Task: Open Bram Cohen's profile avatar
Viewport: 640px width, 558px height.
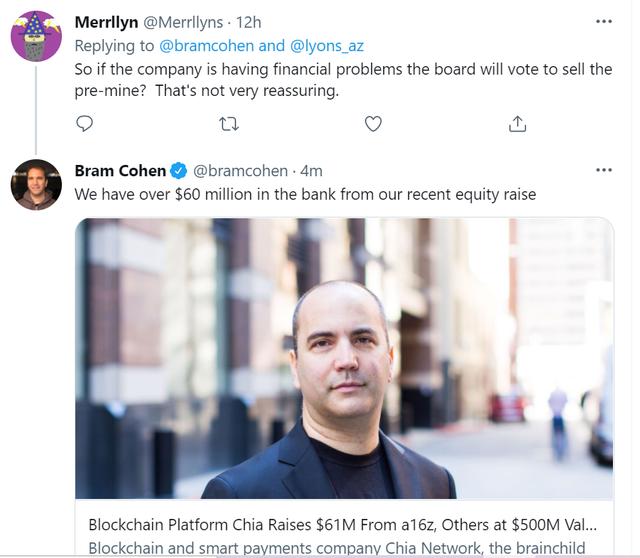Action: (36, 185)
